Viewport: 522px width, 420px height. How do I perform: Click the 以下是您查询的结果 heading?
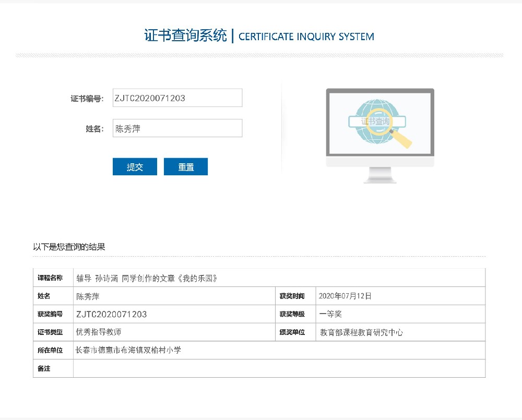click(69, 247)
